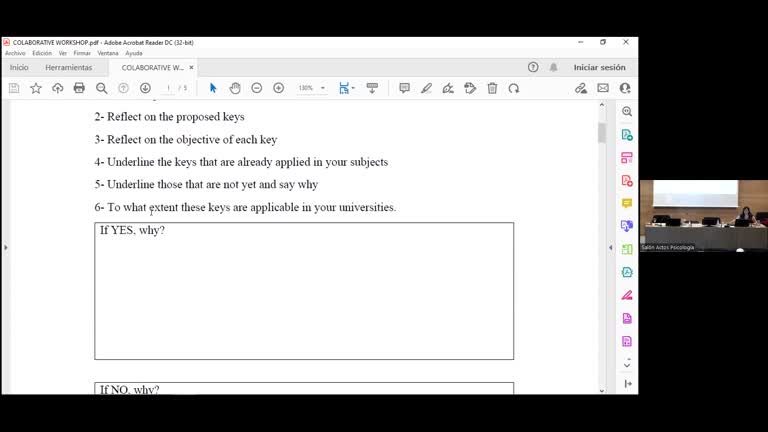
Task: Click the zoom in plus button
Action: coord(279,88)
